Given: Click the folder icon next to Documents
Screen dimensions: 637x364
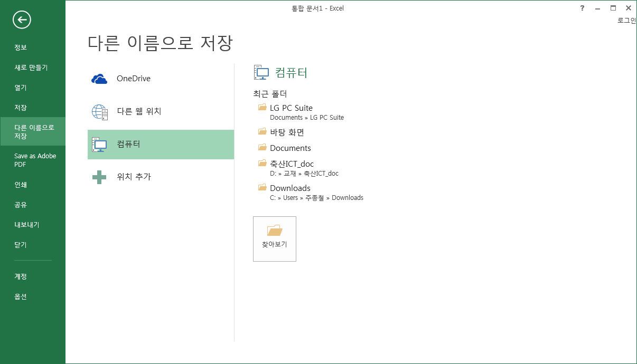Looking at the screenshot, I should (262, 147).
